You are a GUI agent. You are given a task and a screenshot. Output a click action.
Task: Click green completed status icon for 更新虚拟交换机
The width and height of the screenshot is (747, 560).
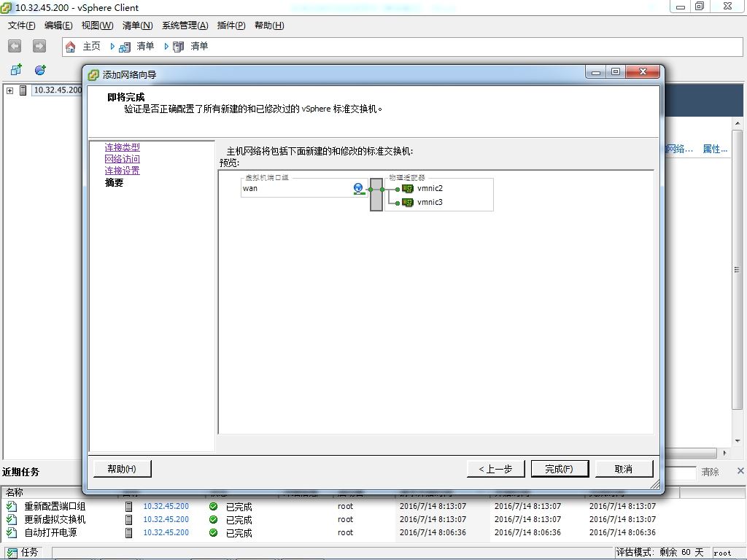214,519
